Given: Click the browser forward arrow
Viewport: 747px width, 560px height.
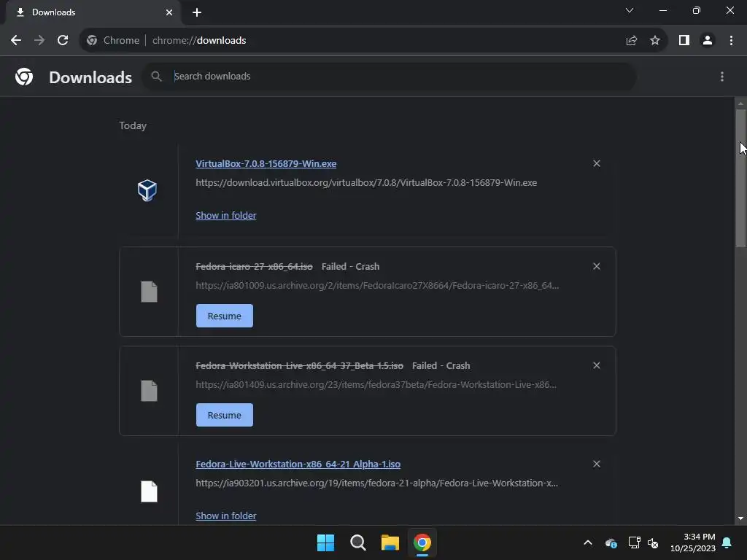Looking at the screenshot, I should tap(39, 41).
